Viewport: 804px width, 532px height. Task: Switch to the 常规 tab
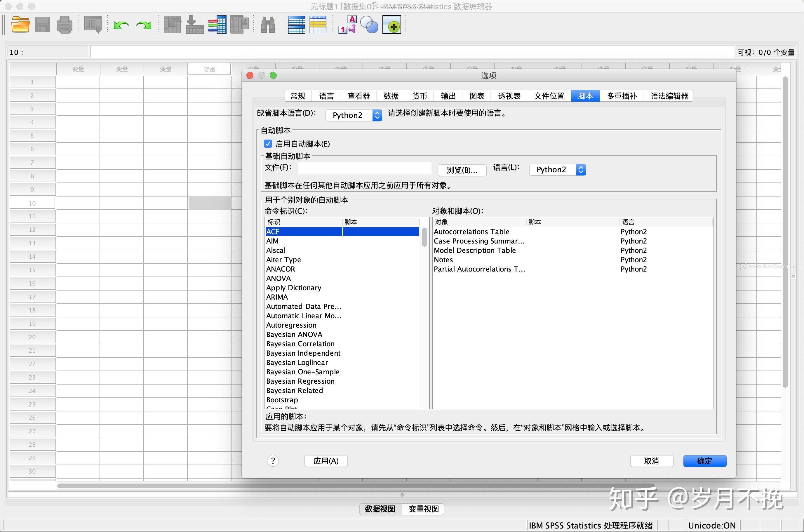tap(297, 96)
